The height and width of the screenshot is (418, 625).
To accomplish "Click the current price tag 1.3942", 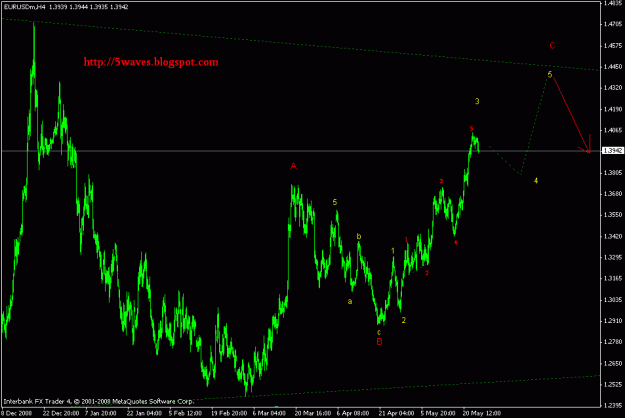I will click(613, 151).
